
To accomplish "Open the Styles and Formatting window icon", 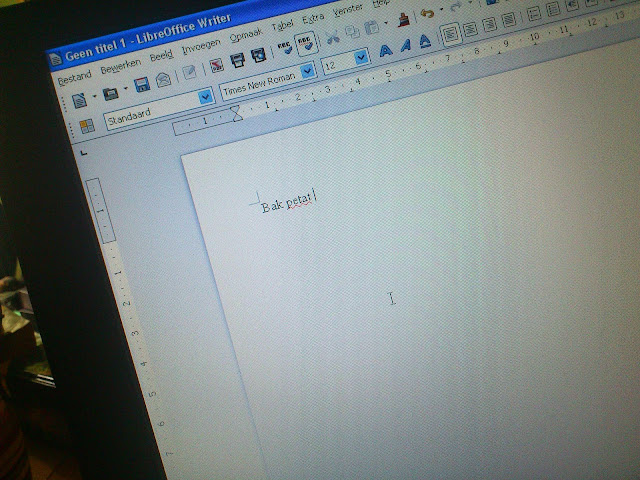I will tap(87, 127).
